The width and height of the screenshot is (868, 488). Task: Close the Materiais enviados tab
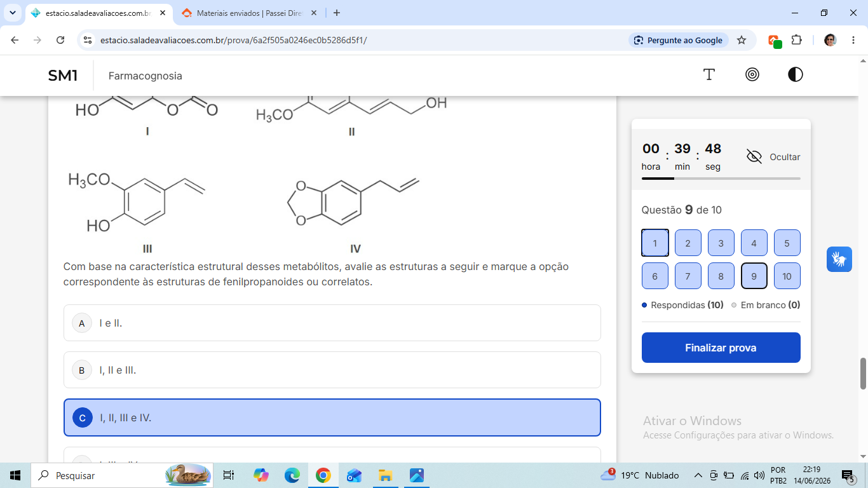314,13
